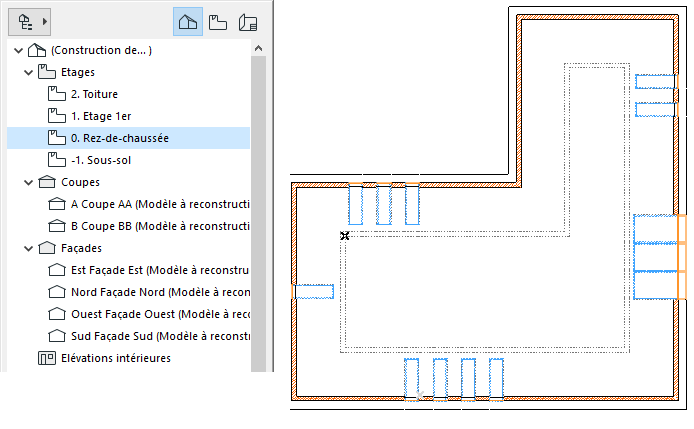
Task: Collapse the (Construction de...) root node
Action: click(19, 50)
